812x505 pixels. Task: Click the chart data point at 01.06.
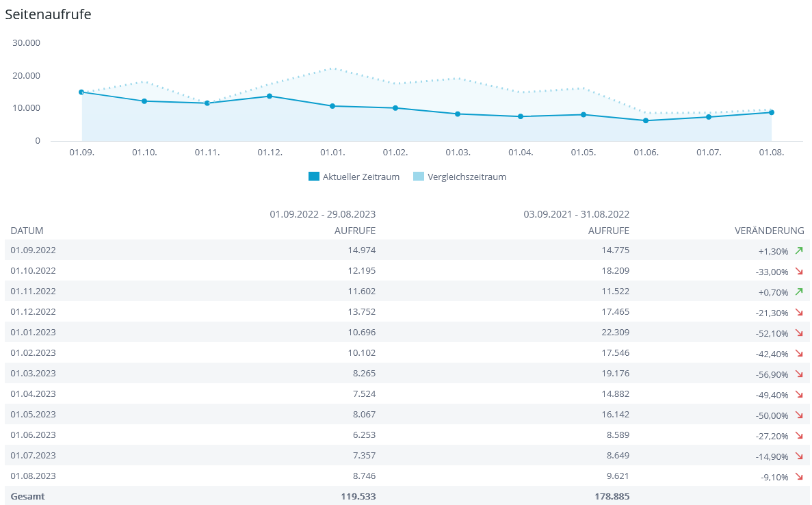[646, 120]
